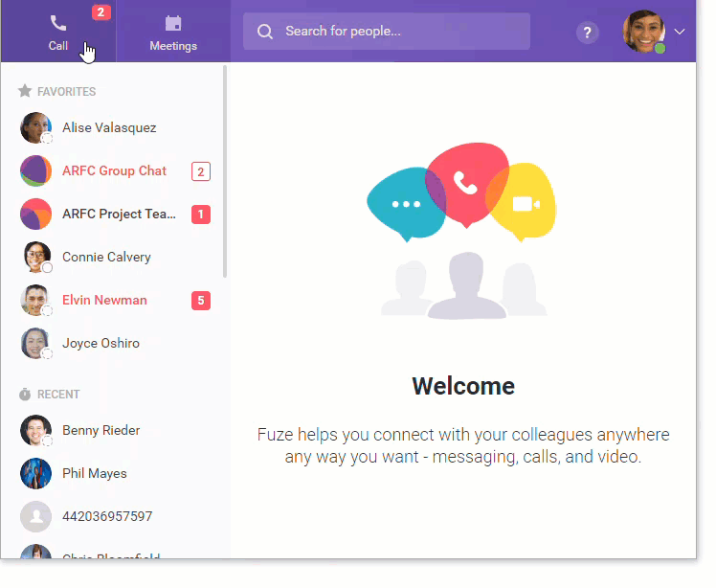The width and height of the screenshot is (716, 588).
Task: Select recent number 442036957597
Action: pos(114,516)
